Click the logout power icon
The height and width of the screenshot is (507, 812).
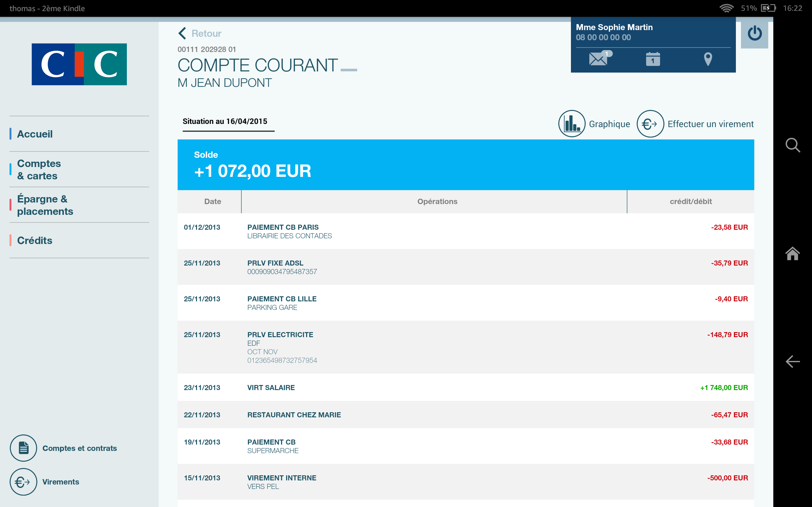tap(755, 34)
